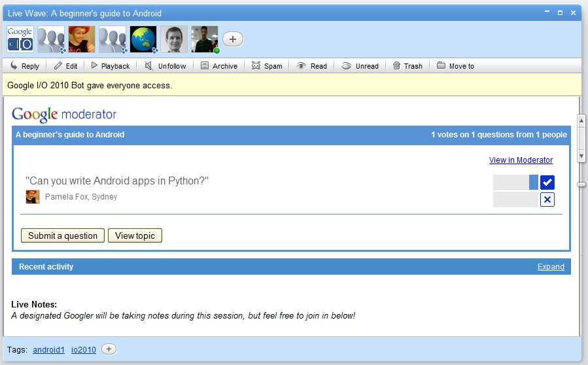Screen dimensions: 588x365
Task: Move wave to Trash
Action: coord(407,66)
